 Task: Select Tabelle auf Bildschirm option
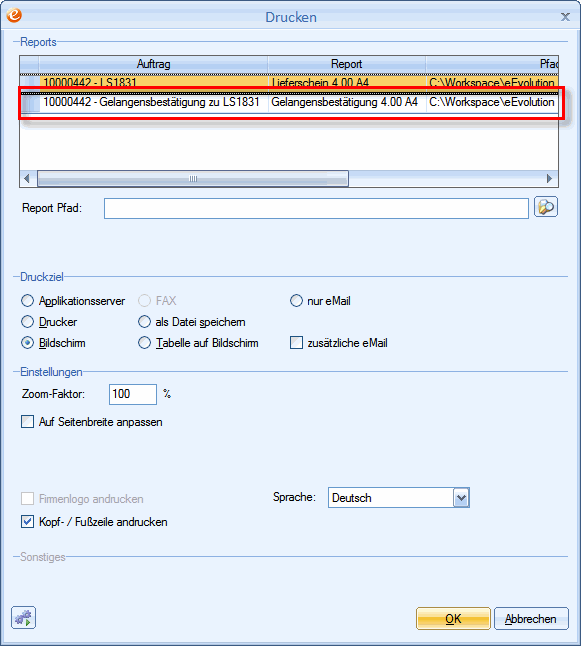pos(144,343)
